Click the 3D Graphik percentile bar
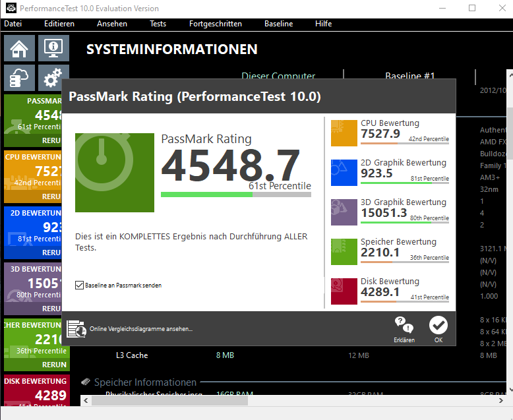Image resolution: width=513 pixels, height=420 pixels. (405, 222)
